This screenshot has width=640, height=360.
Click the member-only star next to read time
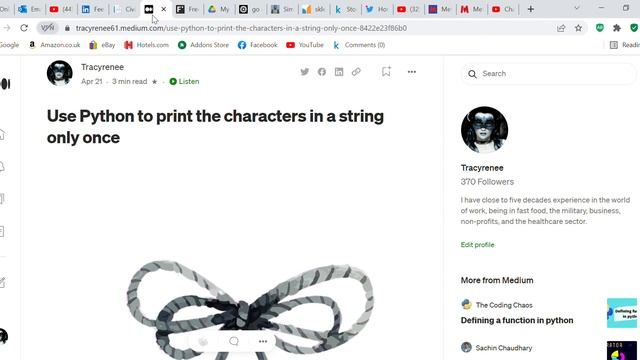pos(154,82)
